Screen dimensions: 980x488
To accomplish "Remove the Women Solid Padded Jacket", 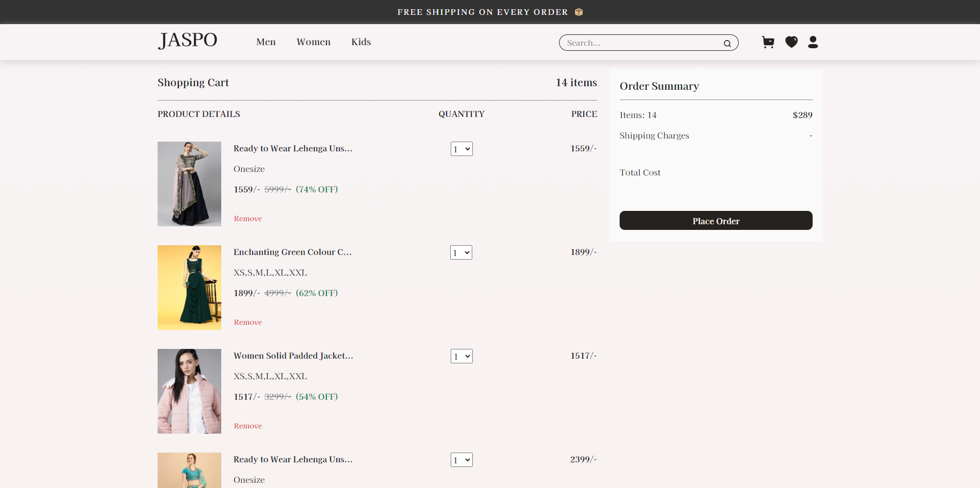I will [248, 426].
